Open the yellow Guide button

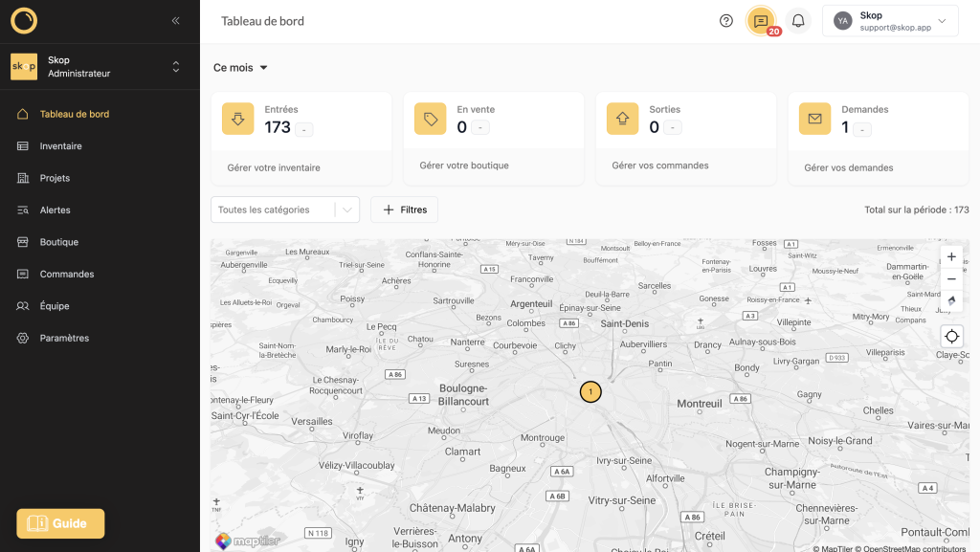(x=60, y=523)
